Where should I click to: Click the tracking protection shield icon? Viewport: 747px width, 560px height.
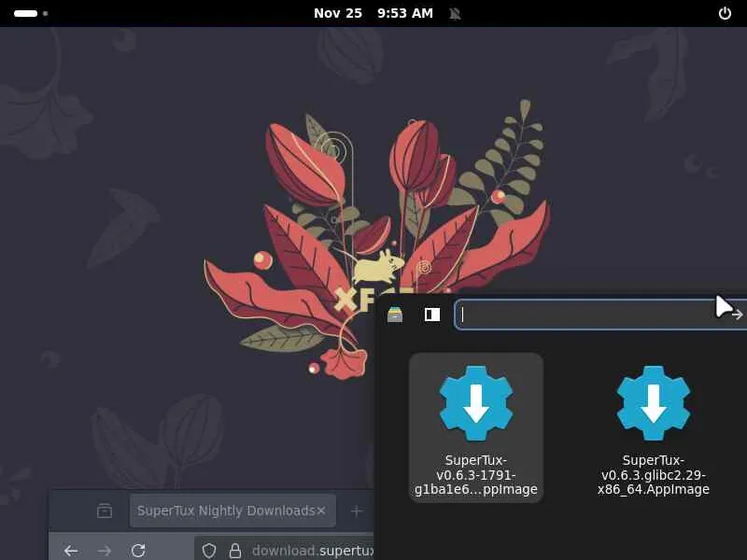(208, 551)
